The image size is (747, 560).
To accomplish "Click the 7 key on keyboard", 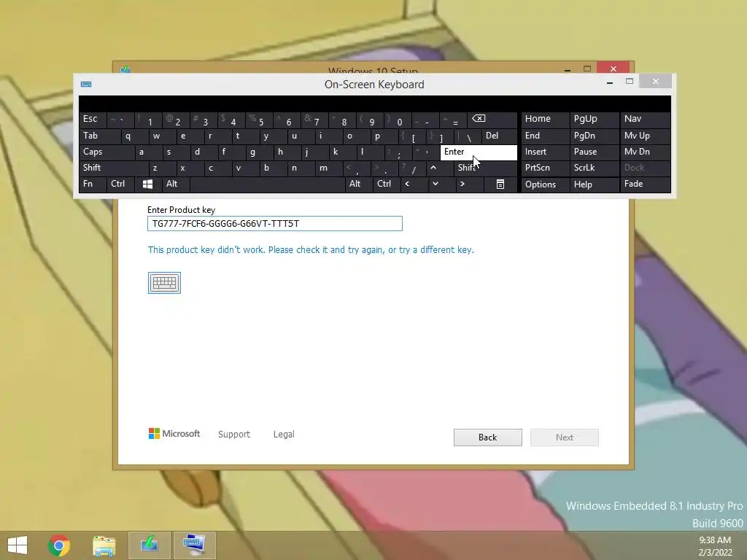I will (x=315, y=120).
